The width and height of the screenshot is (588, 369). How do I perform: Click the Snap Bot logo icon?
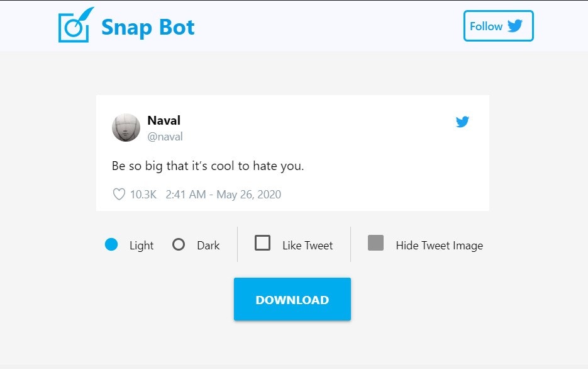(75, 25)
